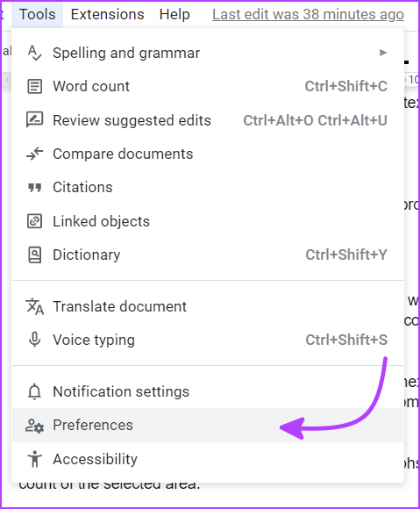Click the Compare documents arrows icon

point(34,154)
